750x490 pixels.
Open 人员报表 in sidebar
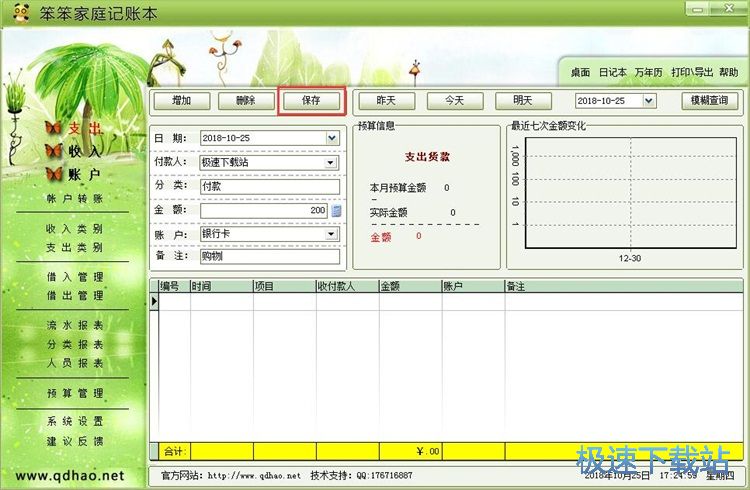click(x=75, y=363)
